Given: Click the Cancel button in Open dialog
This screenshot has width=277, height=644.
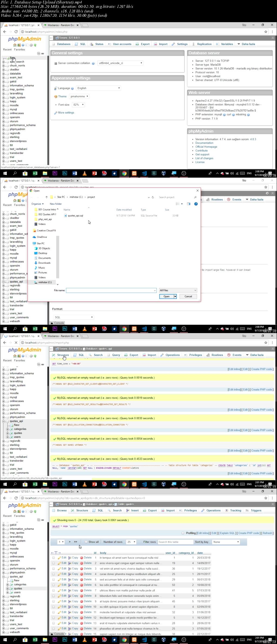Looking at the screenshot, I should (x=188, y=296).
